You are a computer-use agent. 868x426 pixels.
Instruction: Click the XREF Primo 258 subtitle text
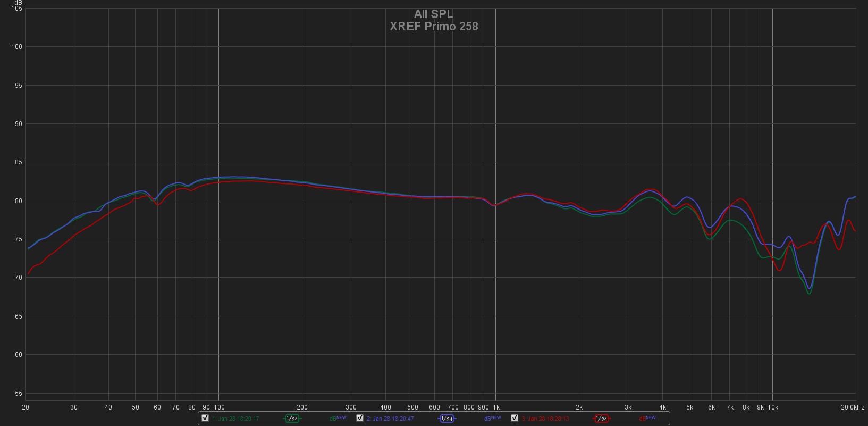pyautogui.click(x=433, y=26)
